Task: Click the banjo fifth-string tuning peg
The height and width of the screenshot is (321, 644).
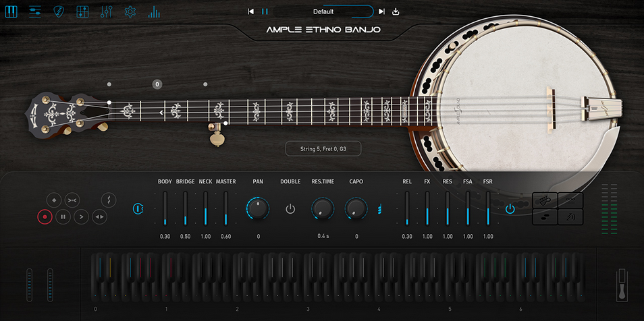Action: tap(215, 135)
